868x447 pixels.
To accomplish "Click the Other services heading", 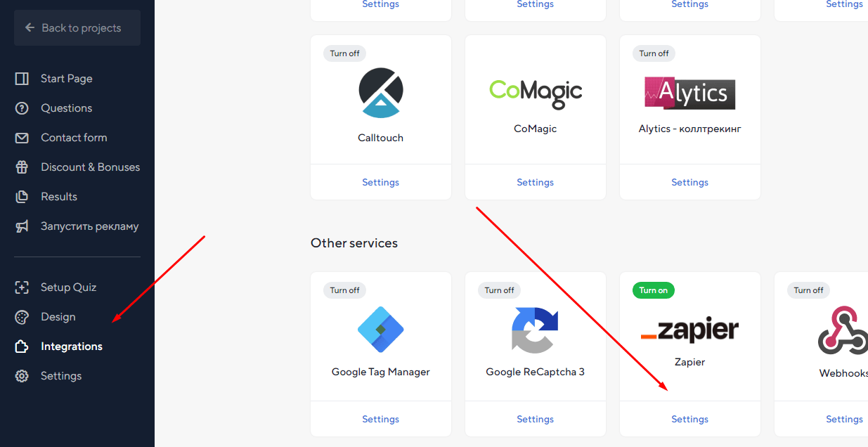I will click(354, 243).
